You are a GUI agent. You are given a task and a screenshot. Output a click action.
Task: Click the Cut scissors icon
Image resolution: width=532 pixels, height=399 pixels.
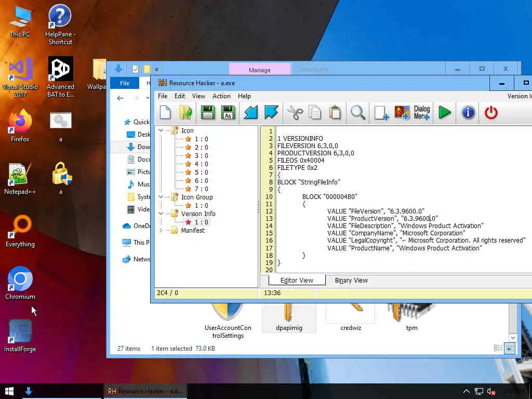(x=295, y=113)
